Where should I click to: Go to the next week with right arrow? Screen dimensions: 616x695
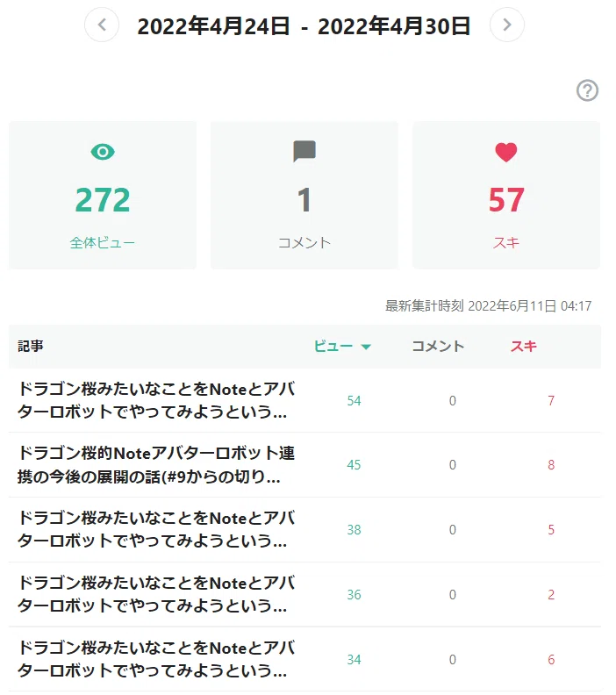[x=507, y=25]
